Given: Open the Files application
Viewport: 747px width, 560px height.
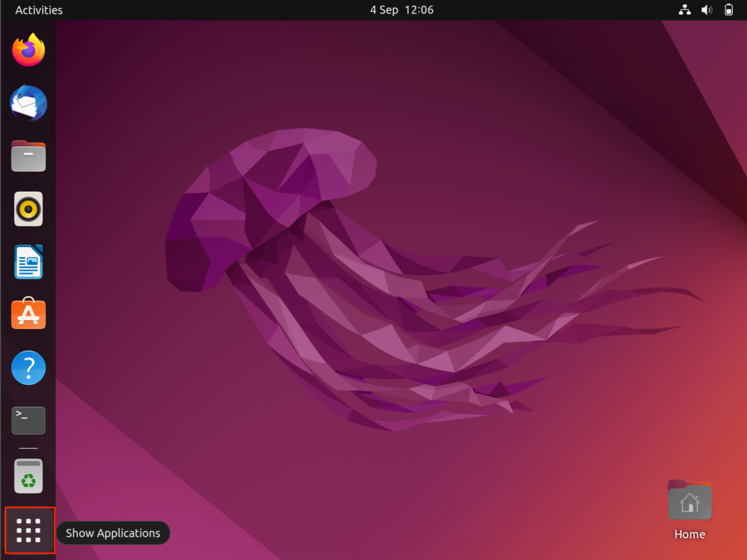Looking at the screenshot, I should 28,156.
